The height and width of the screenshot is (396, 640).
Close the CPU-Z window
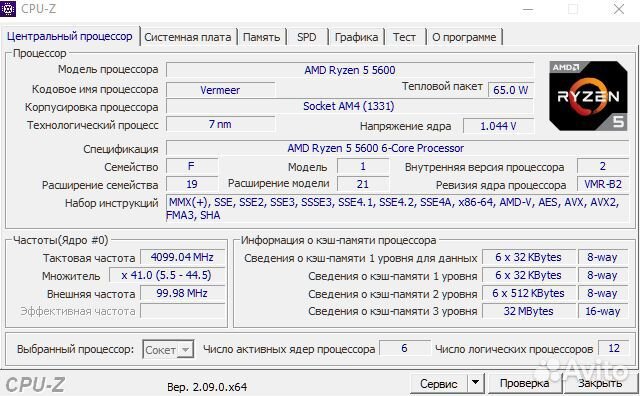coord(619,9)
